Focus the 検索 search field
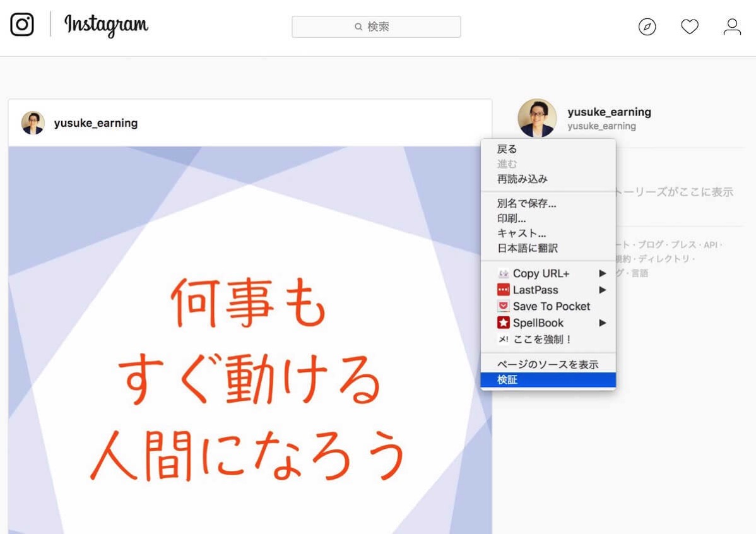 coord(376,27)
